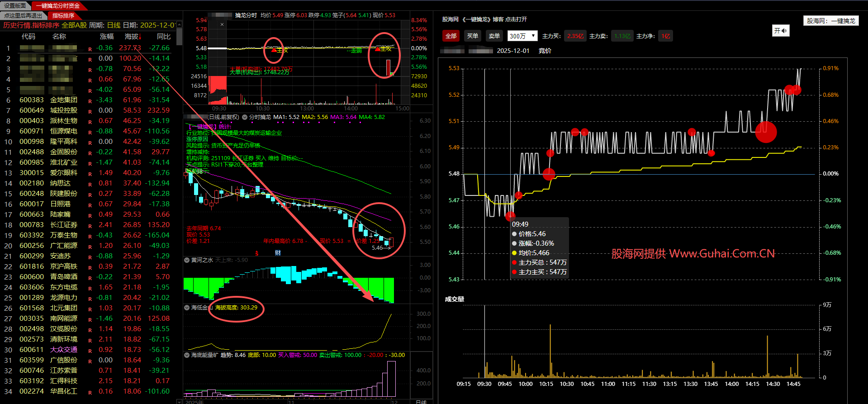The image size is (868, 404).
Task: Click the R flag next to 金地集团
Action: tap(90, 101)
